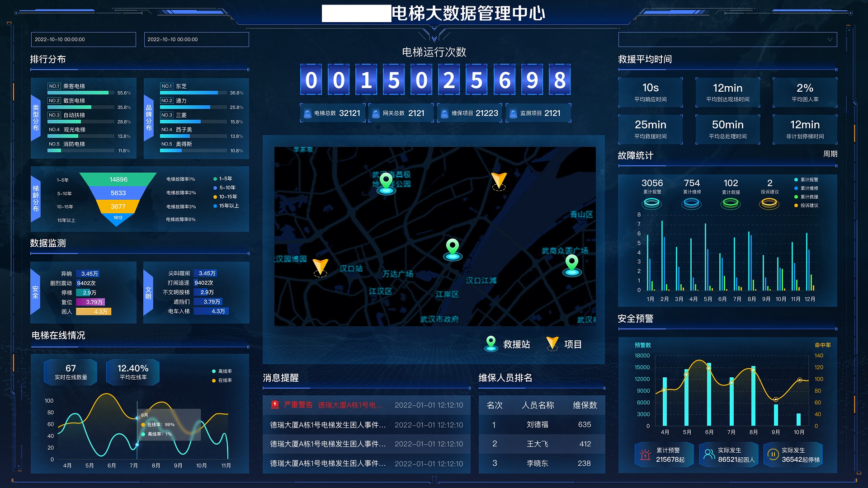This screenshot has width=868, height=488.
Task: Click the first start date field
Action: [x=84, y=40]
